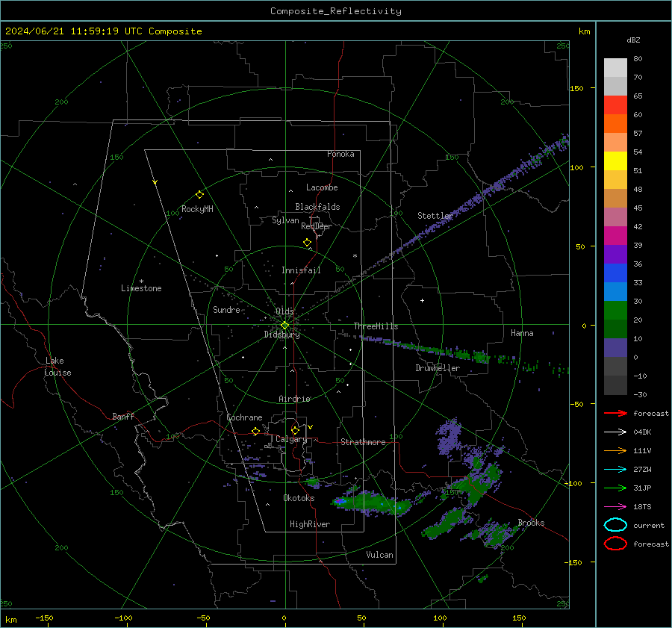Click the Drumheller city label
The image size is (672, 628).
[x=438, y=368]
